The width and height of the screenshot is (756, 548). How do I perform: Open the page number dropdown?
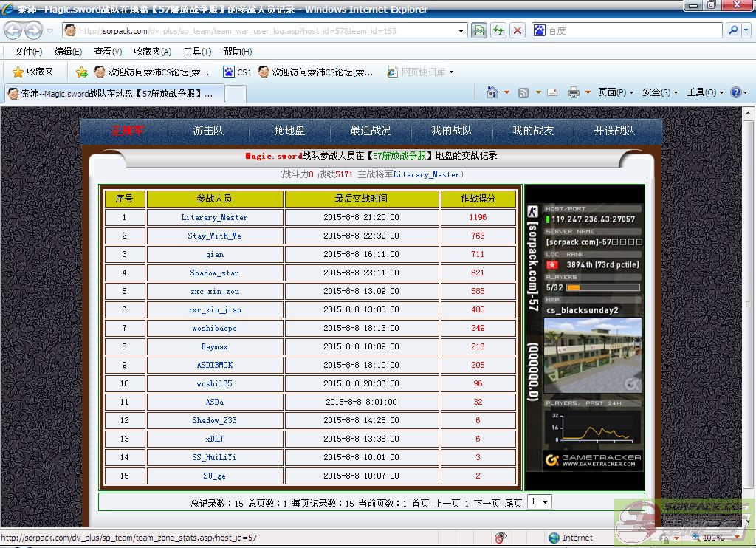point(540,502)
